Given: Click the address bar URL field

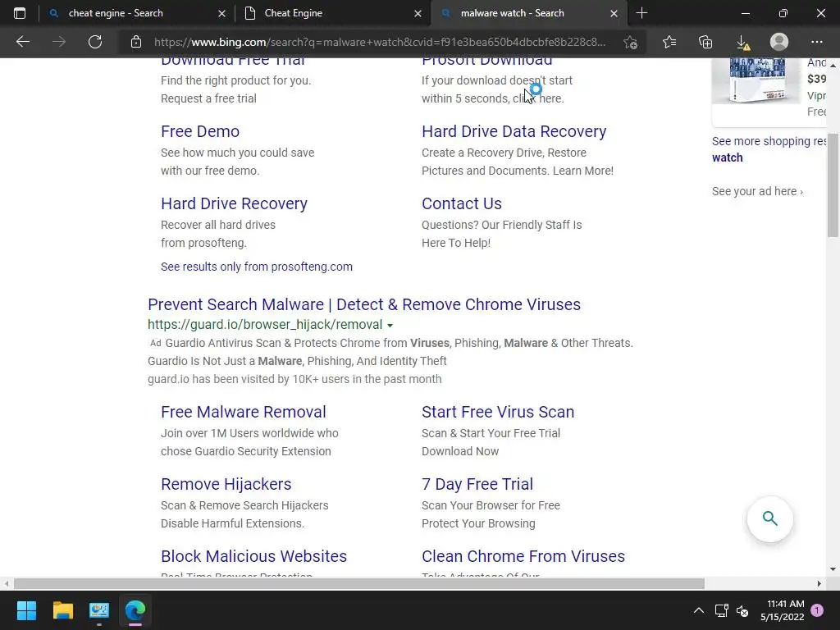Looking at the screenshot, I should click(x=377, y=42).
